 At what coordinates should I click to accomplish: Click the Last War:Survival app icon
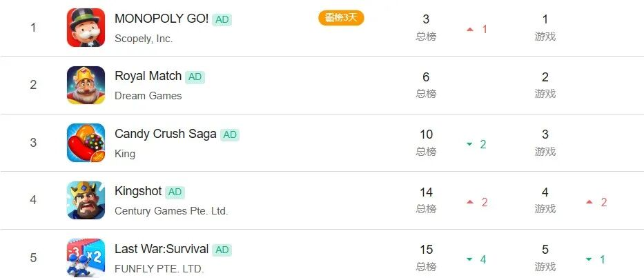86,258
